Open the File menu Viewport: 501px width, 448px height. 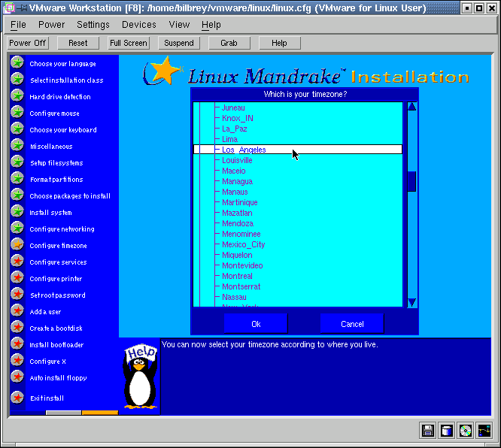[18, 25]
